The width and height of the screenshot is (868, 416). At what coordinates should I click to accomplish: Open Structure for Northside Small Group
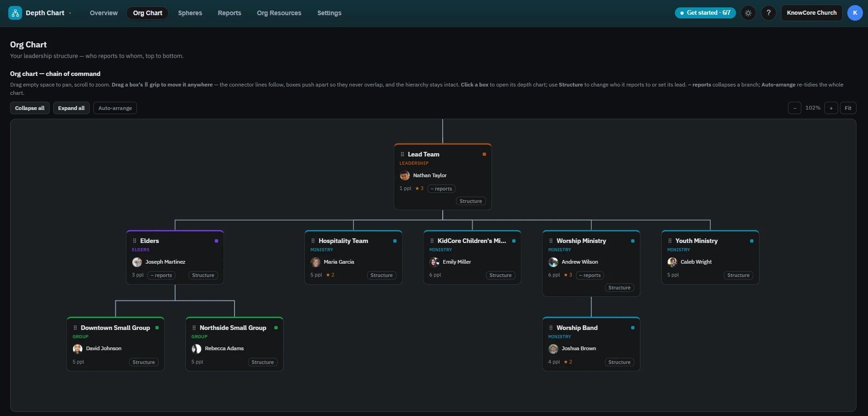(x=263, y=362)
